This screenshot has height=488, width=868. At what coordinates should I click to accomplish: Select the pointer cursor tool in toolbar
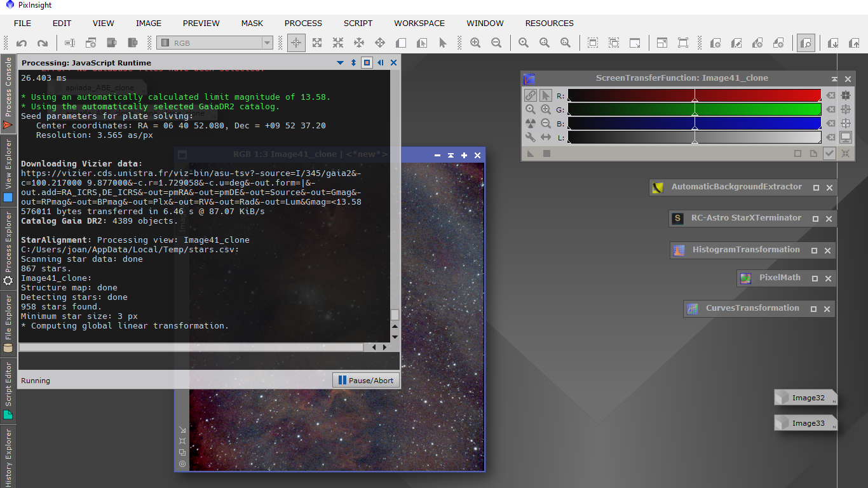pyautogui.click(x=443, y=43)
